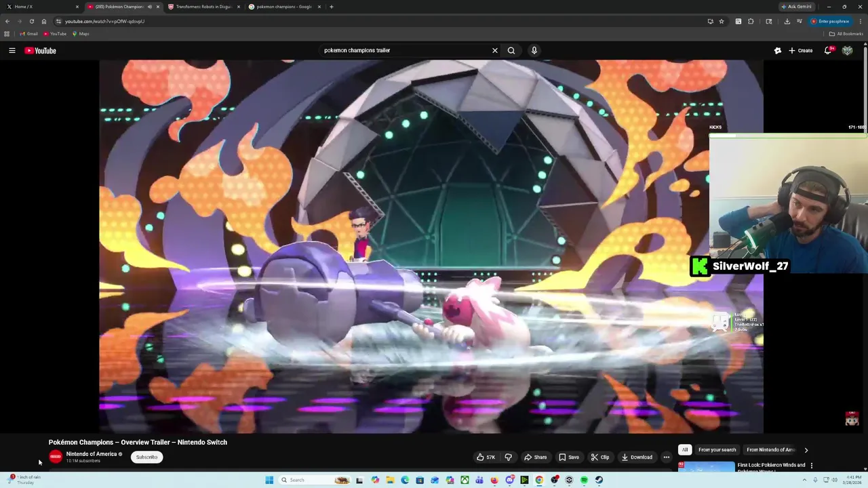The width and height of the screenshot is (868, 488).
Task: Open the Chrome extensions puzzle icon
Action: point(751,21)
